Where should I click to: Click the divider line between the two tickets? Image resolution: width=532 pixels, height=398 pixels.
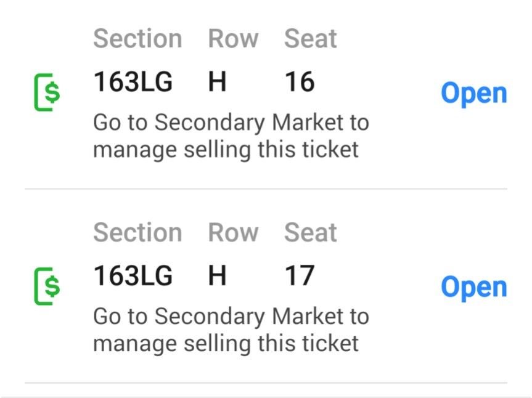(266, 187)
